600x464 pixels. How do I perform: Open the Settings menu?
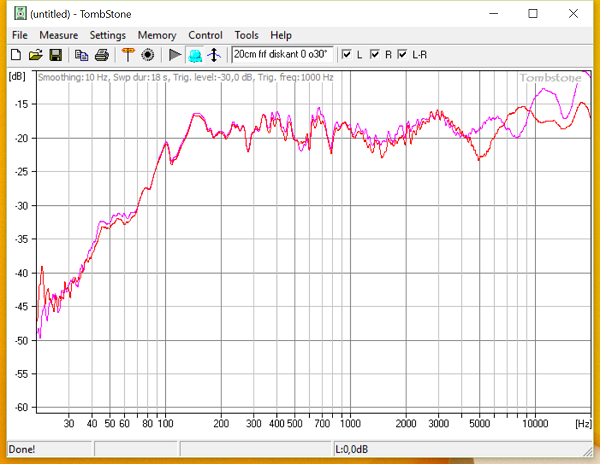pyautogui.click(x=108, y=35)
